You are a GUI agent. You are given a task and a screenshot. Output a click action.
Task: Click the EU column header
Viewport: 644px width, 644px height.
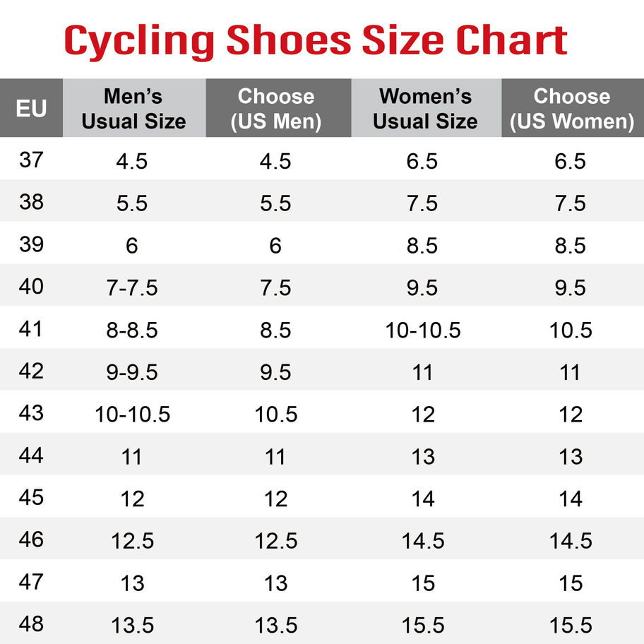[x=31, y=108]
